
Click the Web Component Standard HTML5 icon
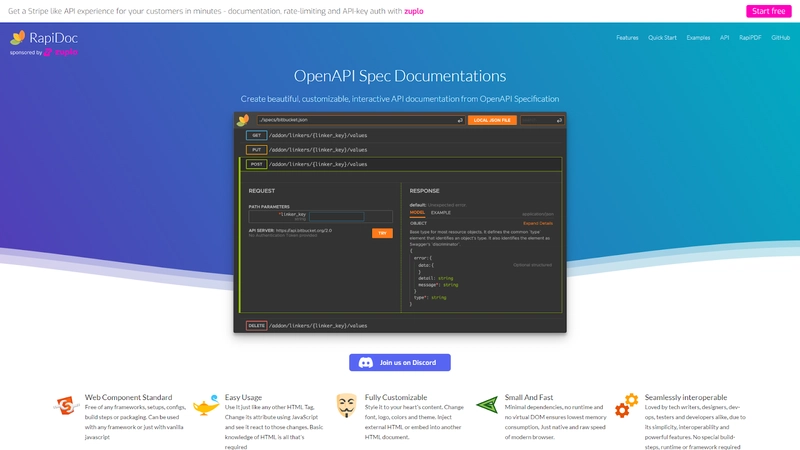[66, 406]
